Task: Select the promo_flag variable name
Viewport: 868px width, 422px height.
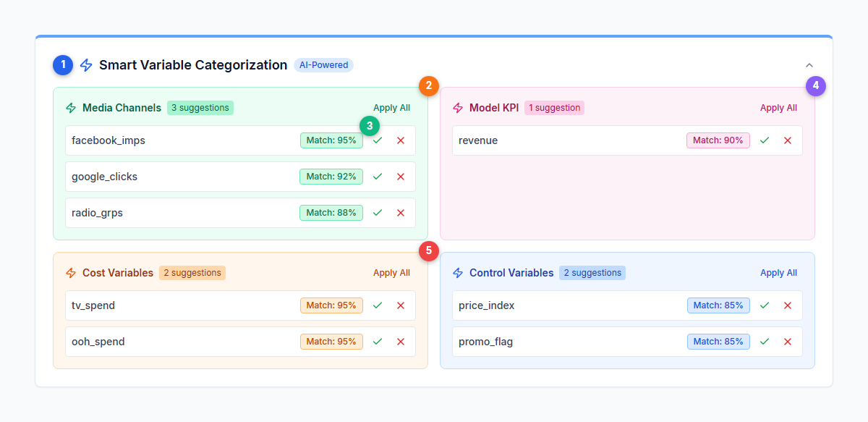Action: pyautogui.click(x=486, y=342)
